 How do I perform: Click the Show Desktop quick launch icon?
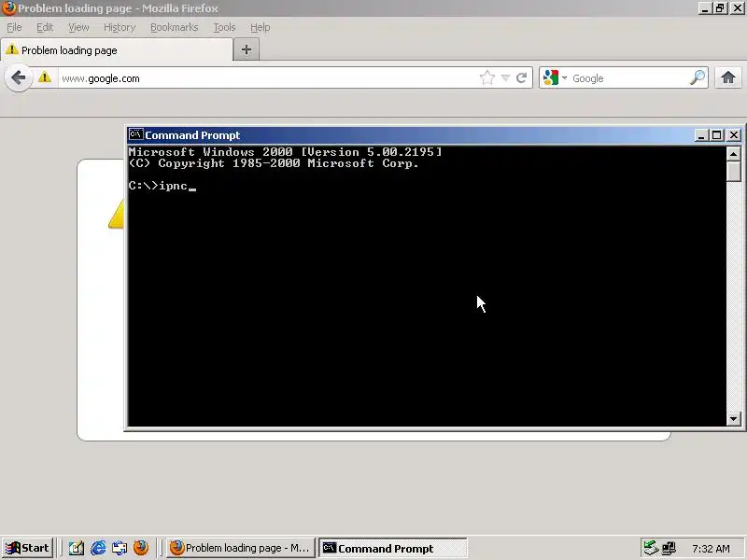pyautogui.click(x=77, y=549)
